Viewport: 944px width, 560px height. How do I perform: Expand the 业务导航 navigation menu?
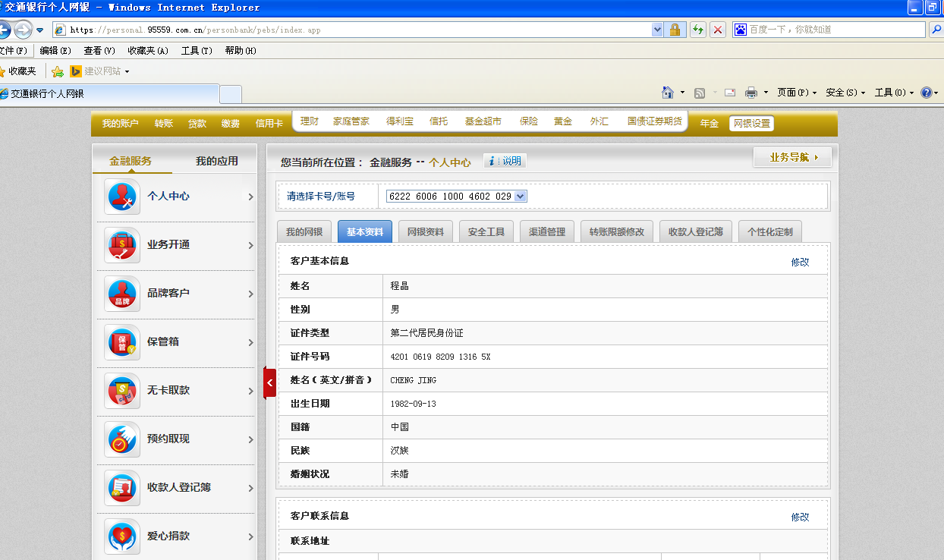click(x=792, y=158)
